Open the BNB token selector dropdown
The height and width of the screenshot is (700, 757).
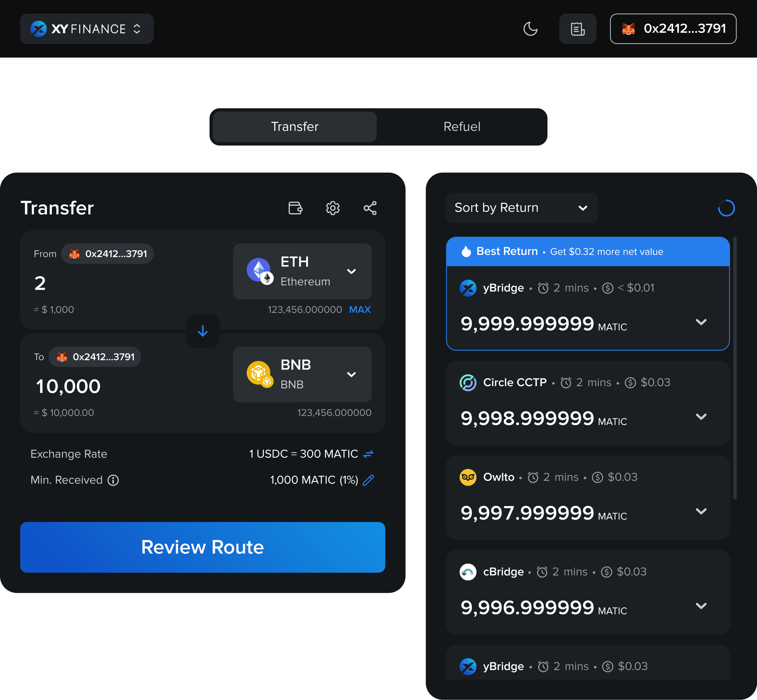click(x=302, y=374)
